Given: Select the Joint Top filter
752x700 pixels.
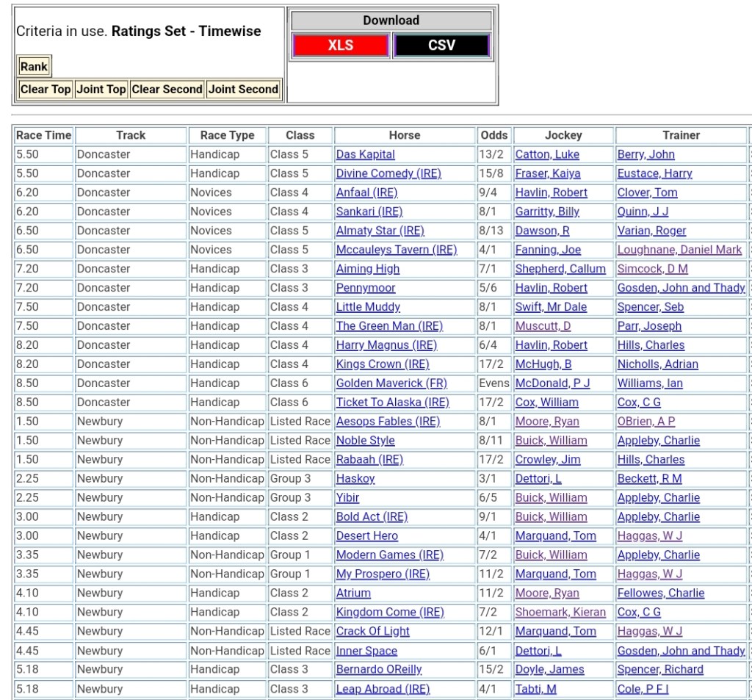Looking at the screenshot, I should tap(101, 90).
